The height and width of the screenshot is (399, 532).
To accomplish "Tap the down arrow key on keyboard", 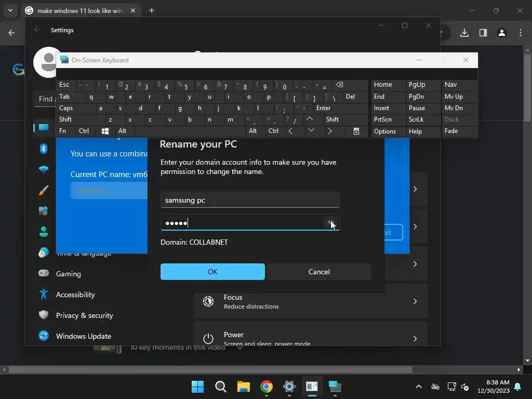I will pyautogui.click(x=311, y=131).
